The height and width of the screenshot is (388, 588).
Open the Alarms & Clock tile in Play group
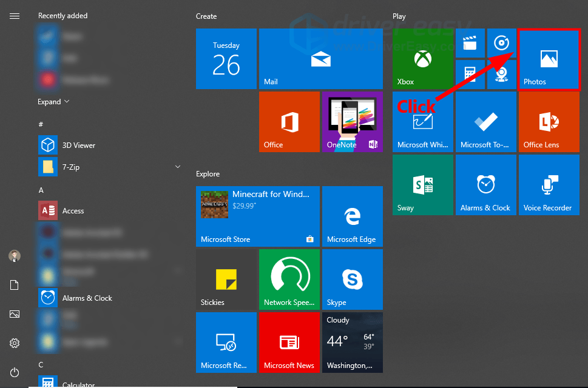click(x=486, y=185)
